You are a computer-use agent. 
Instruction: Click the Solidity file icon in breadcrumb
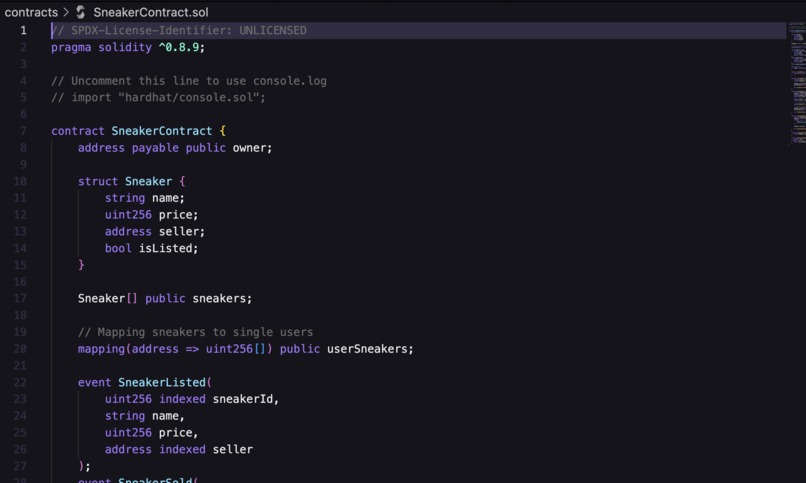[x=80, y=12]
